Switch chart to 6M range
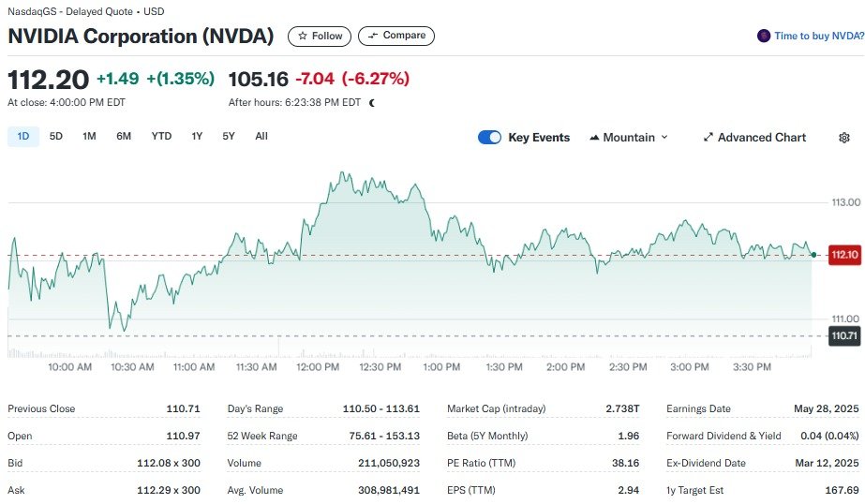 point(124,137)
